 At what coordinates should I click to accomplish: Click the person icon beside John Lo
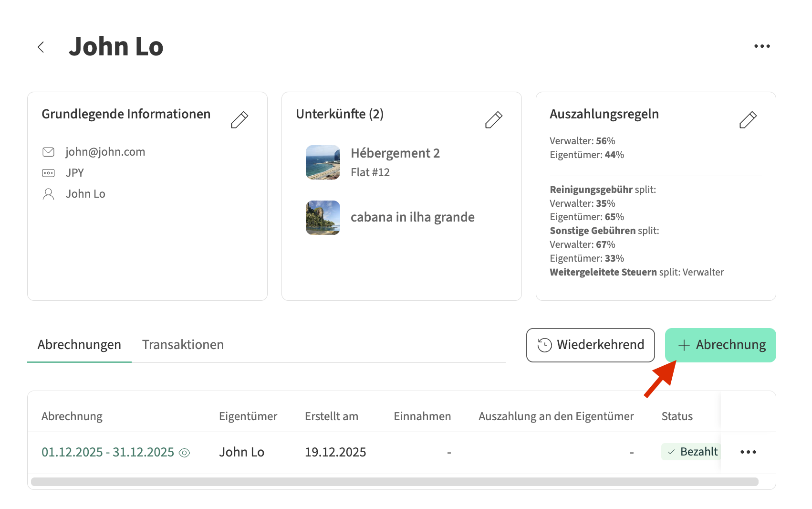49,194
